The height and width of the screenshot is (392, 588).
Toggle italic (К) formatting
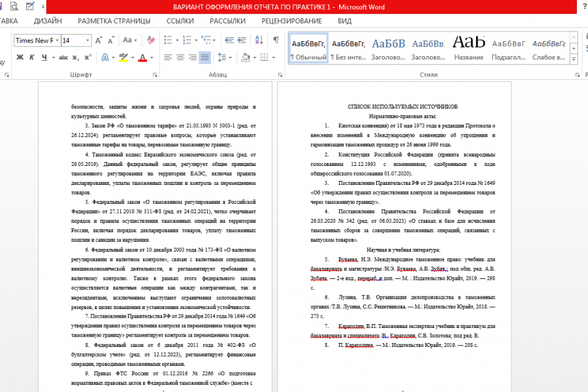pos(32,57)
